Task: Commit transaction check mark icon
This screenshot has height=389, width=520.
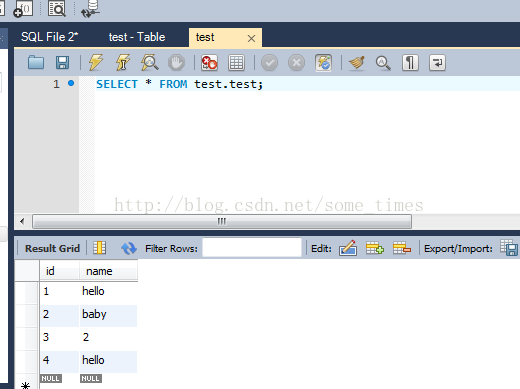Action: pyautogui.click(x=269, y=63)
